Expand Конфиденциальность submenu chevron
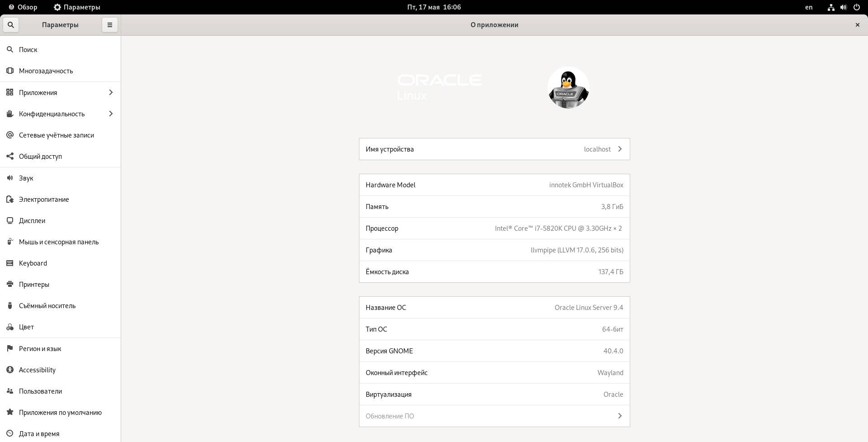Screen dimensions: 868x442 111,114
